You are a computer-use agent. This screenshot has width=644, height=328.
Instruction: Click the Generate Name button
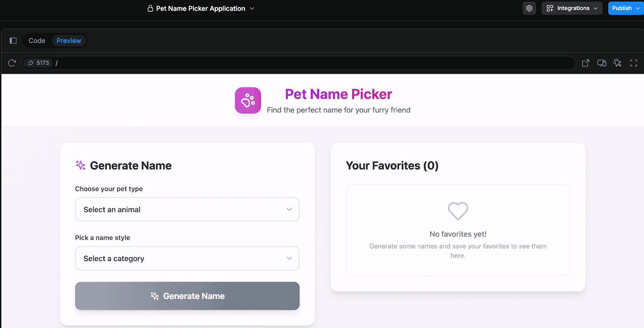(x=187, y=296)
